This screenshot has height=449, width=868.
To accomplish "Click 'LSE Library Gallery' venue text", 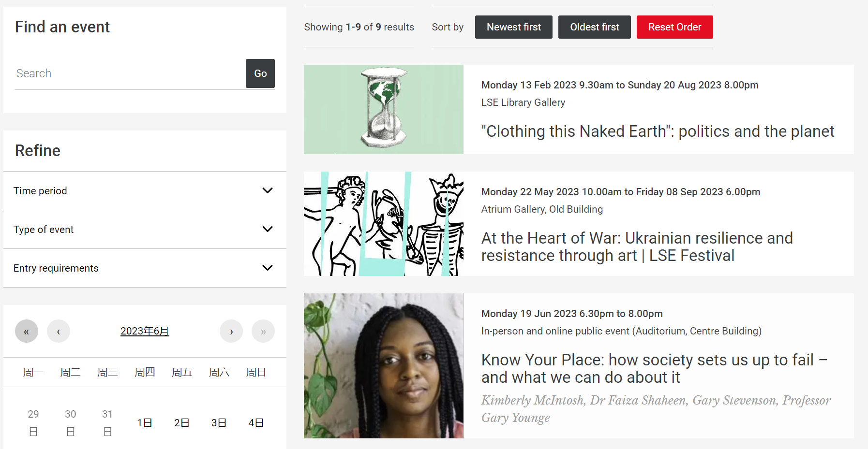I will [x=523, y=102].
